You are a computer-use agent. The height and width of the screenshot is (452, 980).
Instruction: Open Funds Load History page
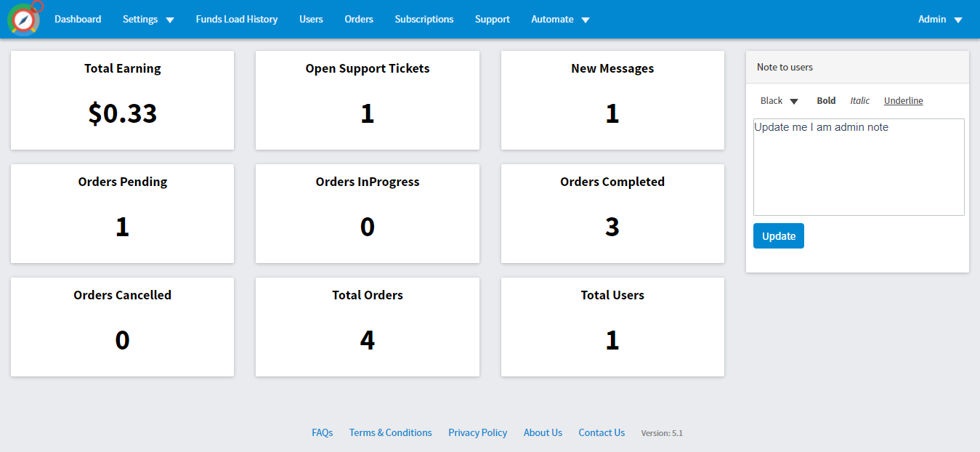[x=237, y=20]
